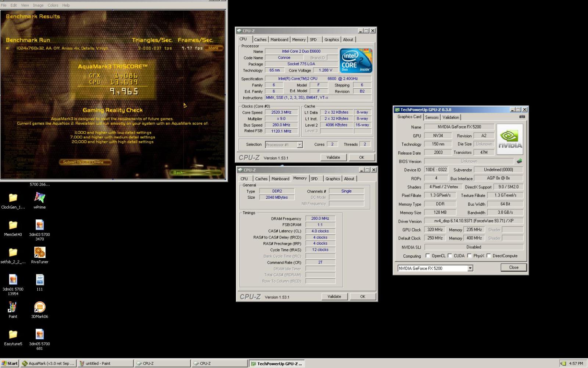Click Validate in lower CPU-Z window
The width and height of the screenshot is (588, 368).
(334, 297)
